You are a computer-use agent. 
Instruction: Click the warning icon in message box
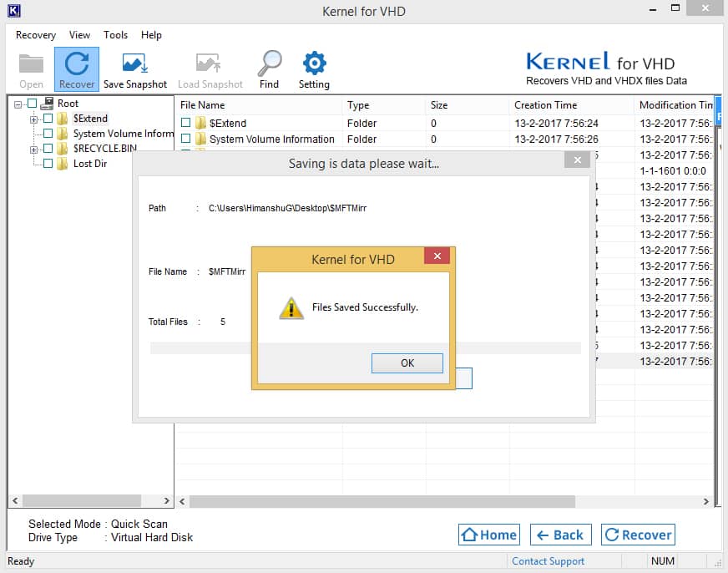[291, 308]
